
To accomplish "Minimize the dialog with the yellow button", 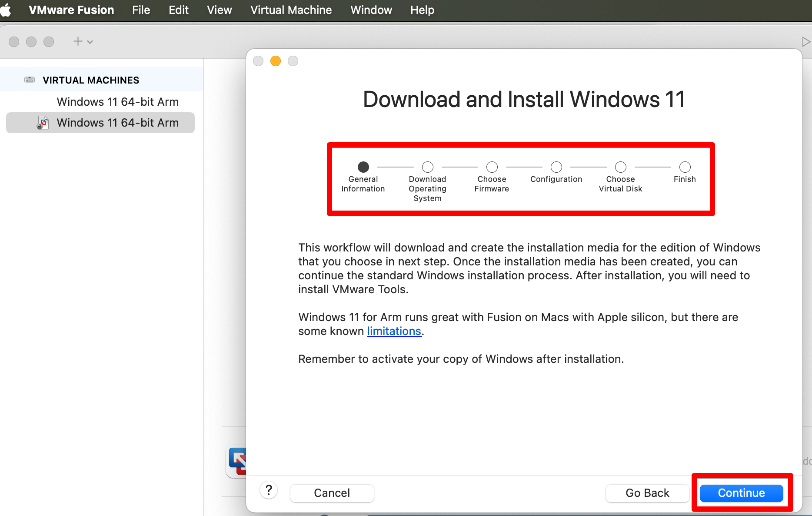I will coord(276,61).
